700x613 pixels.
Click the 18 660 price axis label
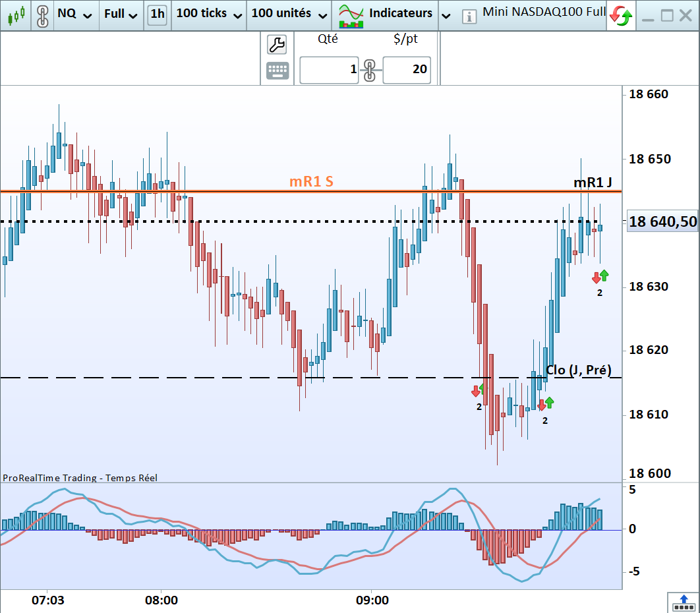pos(648,94)
